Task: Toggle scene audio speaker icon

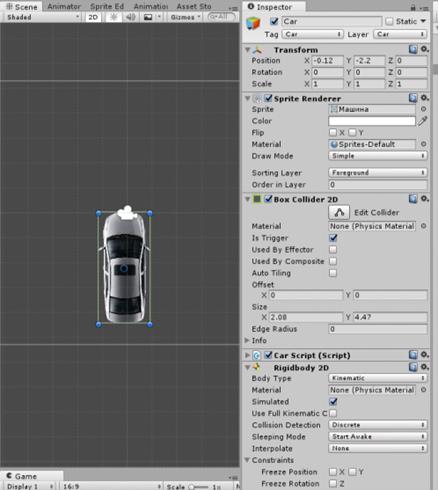Action: pyautogui.click(x=130, y=17)
